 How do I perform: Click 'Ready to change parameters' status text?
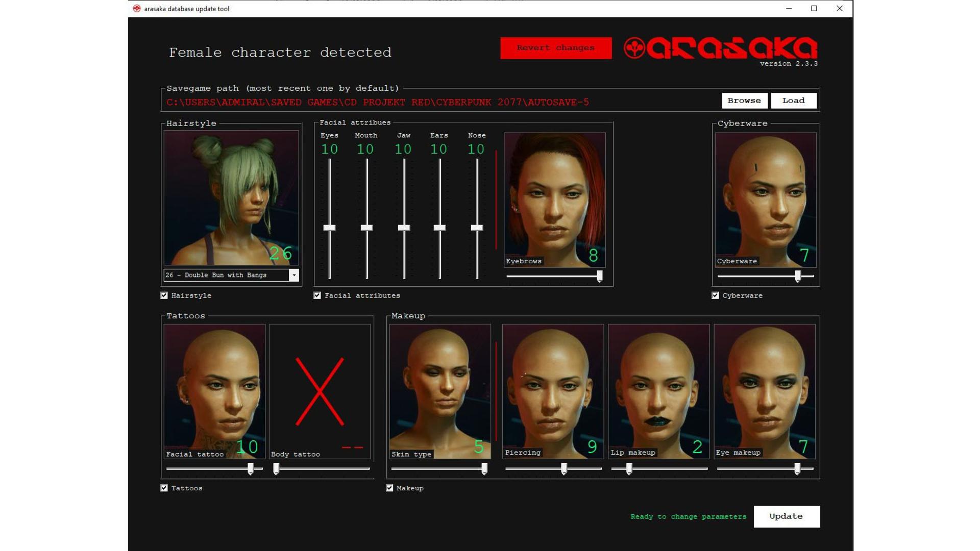click(689, 517)
